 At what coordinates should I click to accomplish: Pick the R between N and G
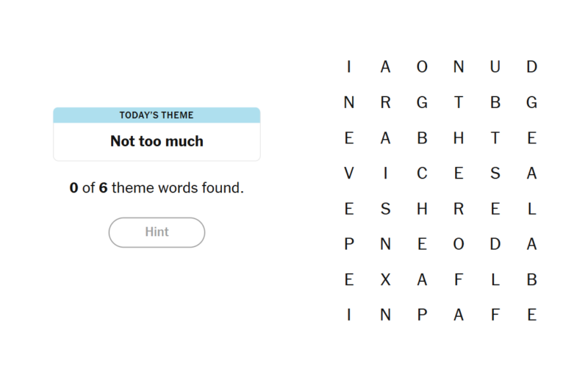coord(385,103)
